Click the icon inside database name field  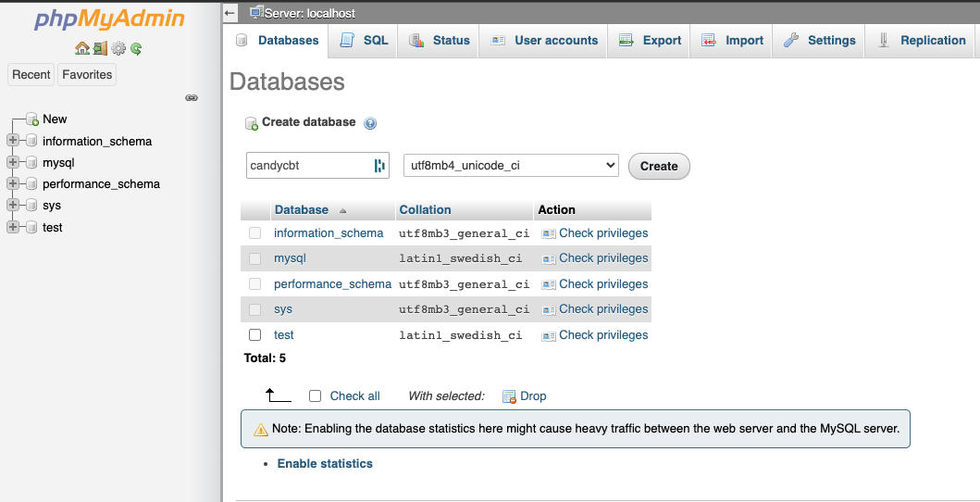(379, 166)
